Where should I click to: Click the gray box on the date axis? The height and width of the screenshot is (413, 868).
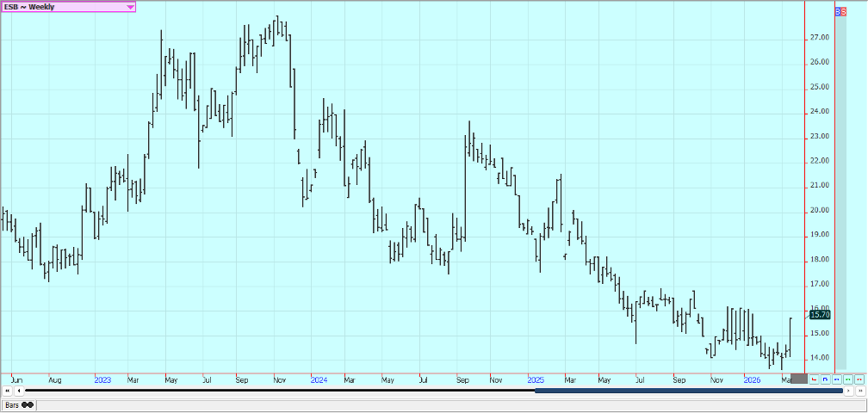click(x=798, y=379)
